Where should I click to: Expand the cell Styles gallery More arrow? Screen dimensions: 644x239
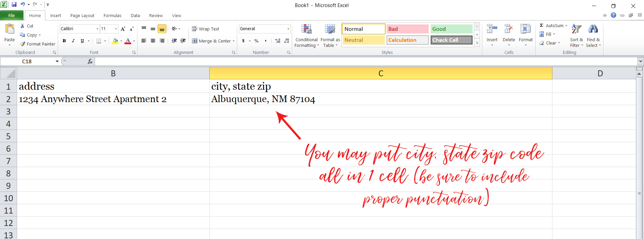pos(477,43)
